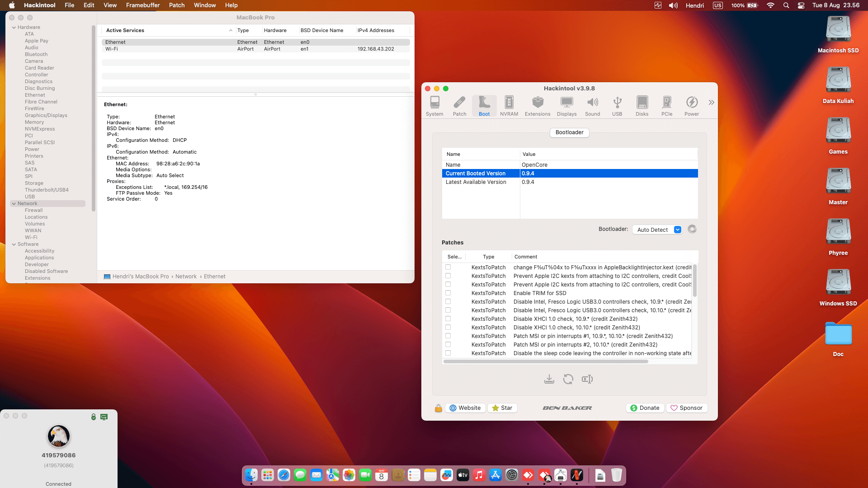Click the download icon below Patches list

pyautogui.click(x=549, y=379)
